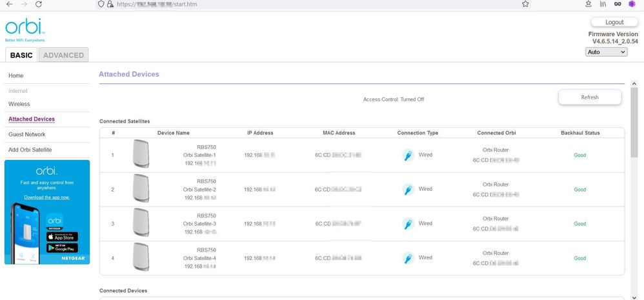Click the IP Address column header
The image size is (644, 300).
tap(260, 133)
